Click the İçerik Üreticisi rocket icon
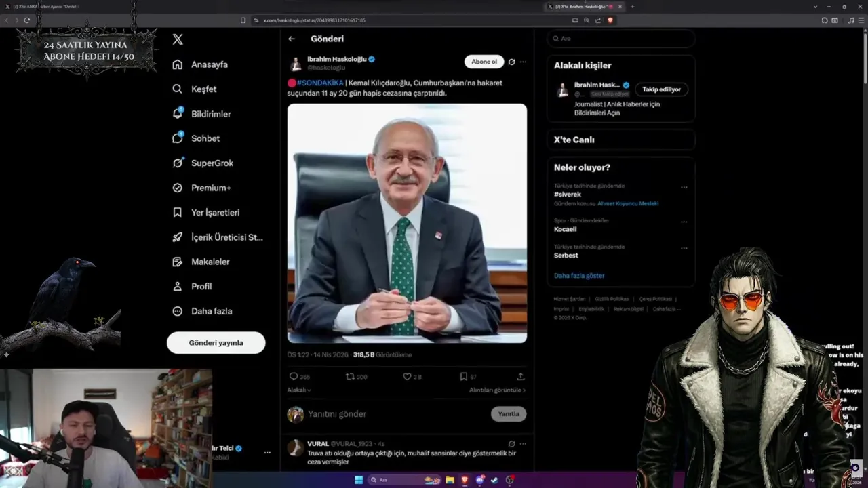Screen dimensions: 868x488 click(x=178, y=237)
